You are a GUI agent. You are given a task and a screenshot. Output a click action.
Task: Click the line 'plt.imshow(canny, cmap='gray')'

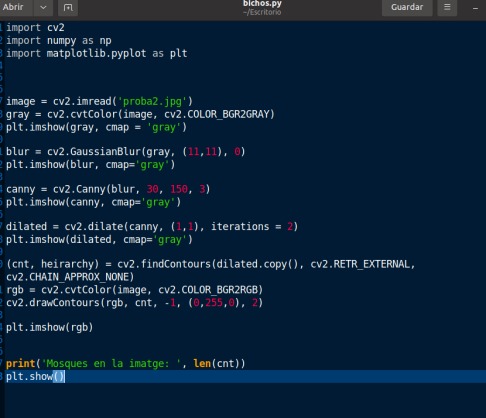(x=93, y=202)
